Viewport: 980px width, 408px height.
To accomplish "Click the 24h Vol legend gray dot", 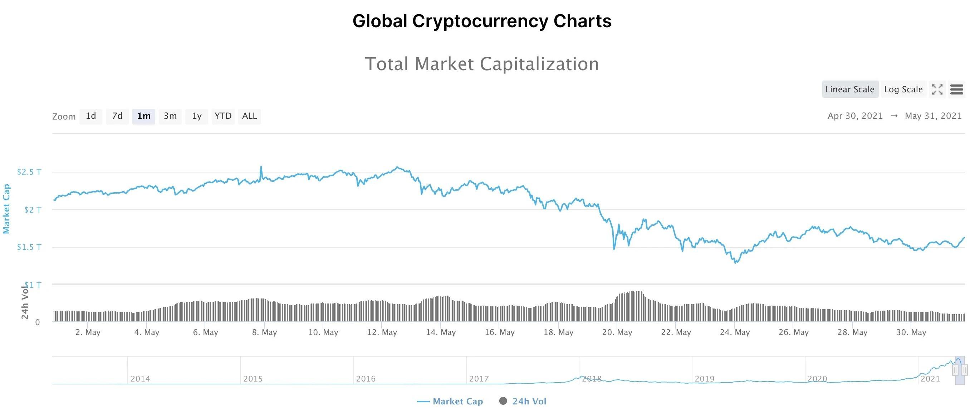I will 503,401.
